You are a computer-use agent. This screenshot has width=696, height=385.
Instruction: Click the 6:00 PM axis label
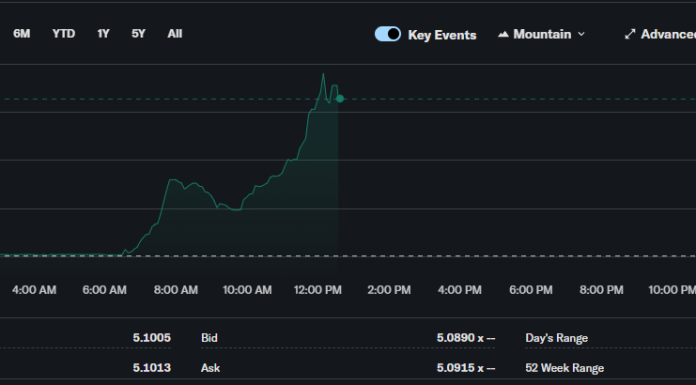pos(531,290)
